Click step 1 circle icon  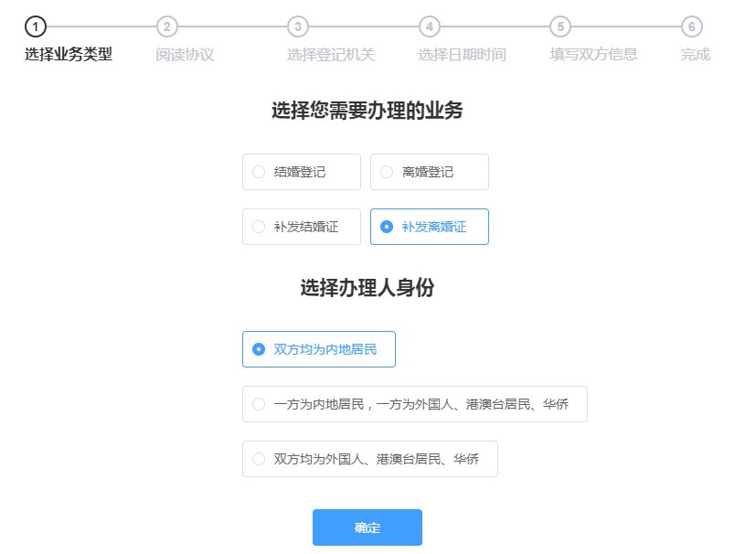36,27
